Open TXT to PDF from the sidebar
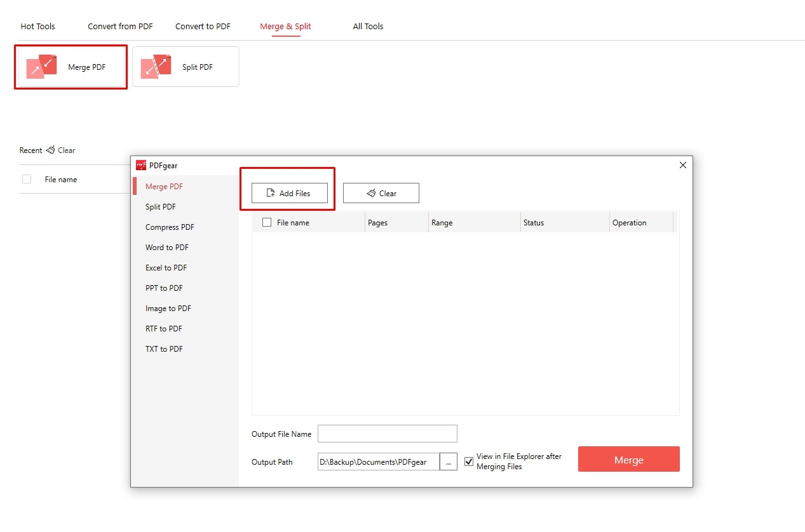This screenshot has width=805, height=532. 163,349
